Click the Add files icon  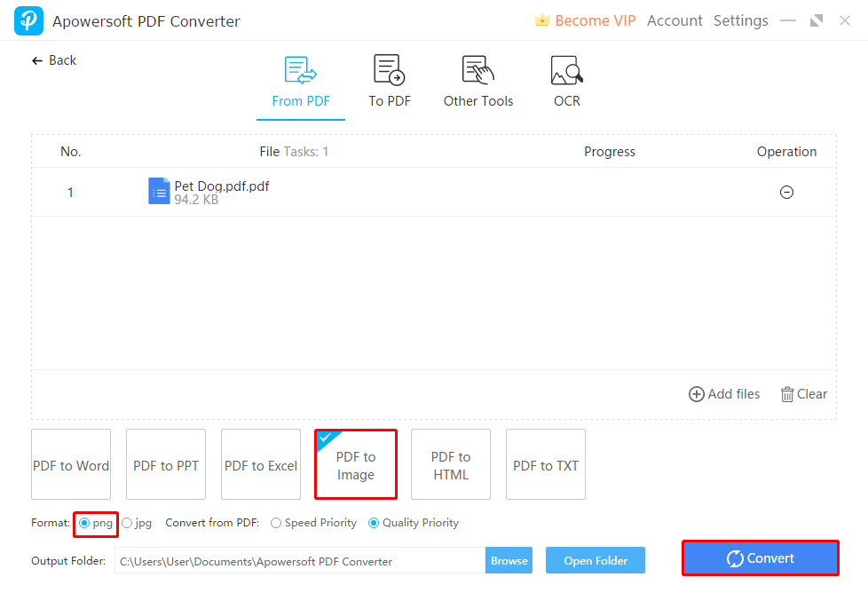point(698,393)
